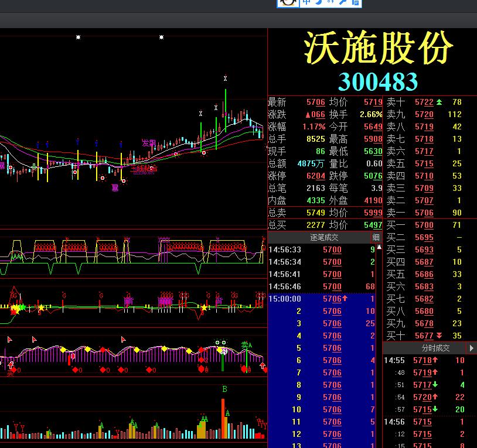Click the stock name 沃施股份
The width and height of the screenshot is (477, 448).
point(379,47)
